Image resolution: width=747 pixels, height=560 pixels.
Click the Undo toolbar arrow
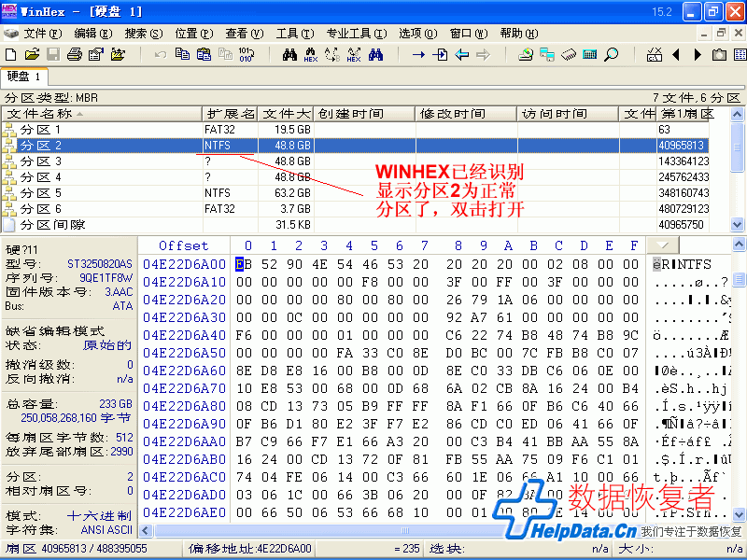click(x=161, y=54)
